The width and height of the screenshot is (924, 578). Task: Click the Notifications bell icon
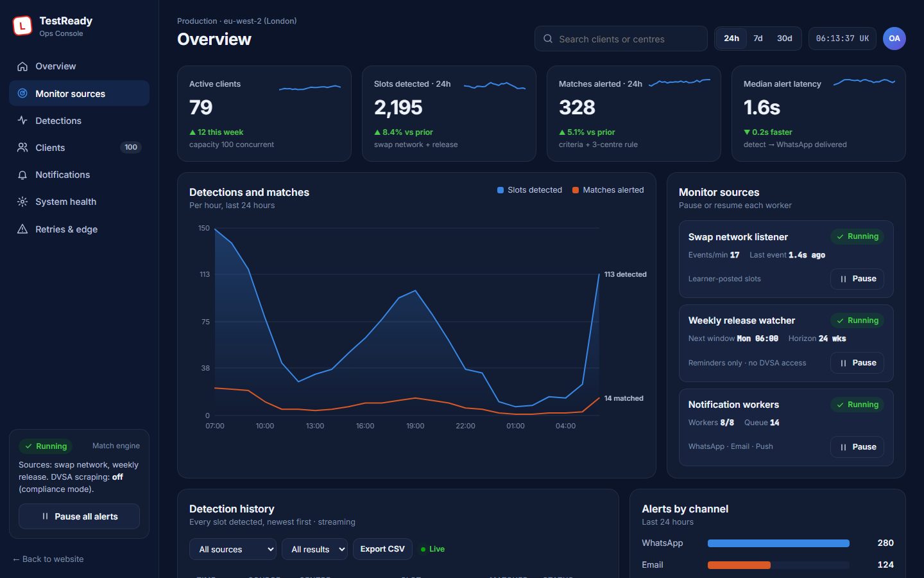22,175
